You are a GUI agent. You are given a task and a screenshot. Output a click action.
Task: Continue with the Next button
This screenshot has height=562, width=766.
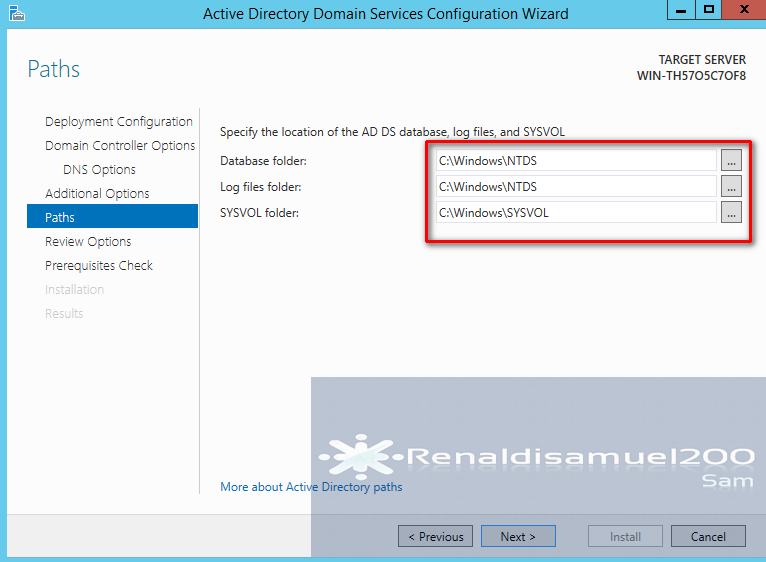(x=518, y=536)
